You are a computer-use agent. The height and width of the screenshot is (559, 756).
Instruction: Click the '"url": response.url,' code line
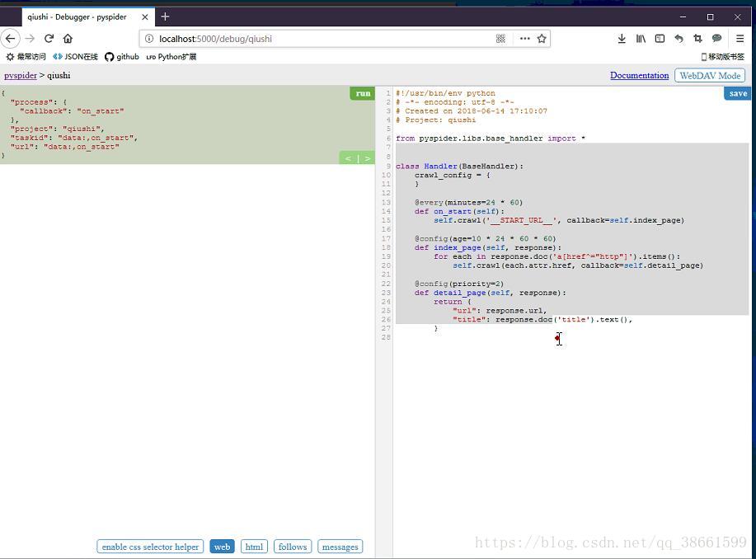coord(500,311)
